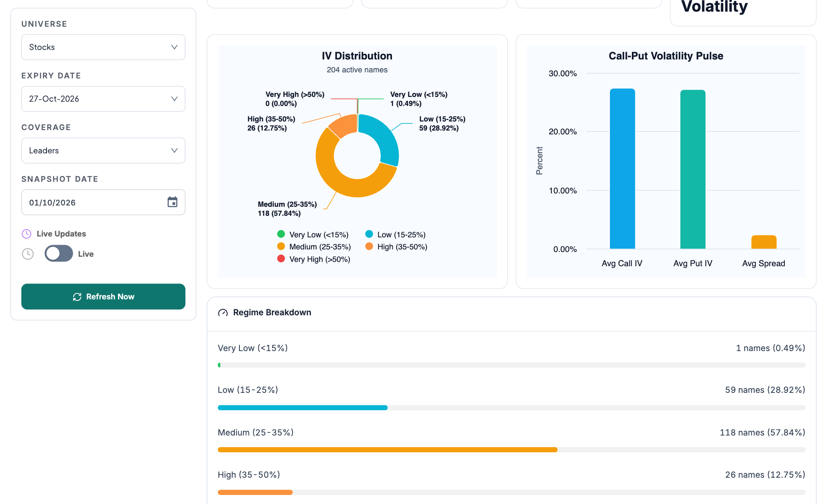Toggle High (35-50%) legend orange dot

(x=369, y=246)
